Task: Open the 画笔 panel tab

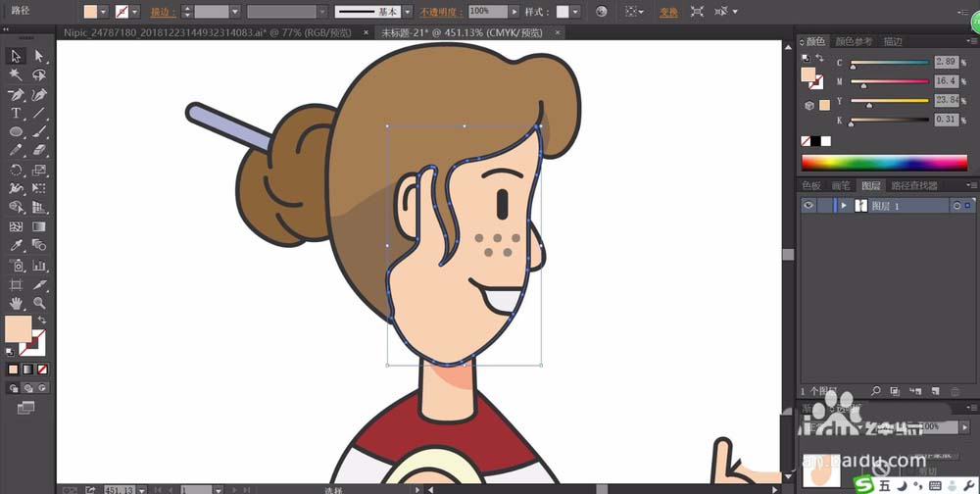Action: pos(841,185)
